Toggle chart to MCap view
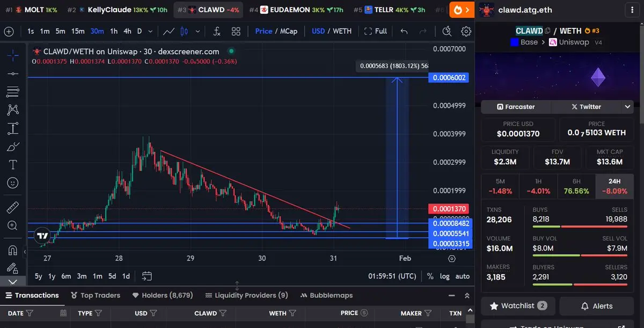Image resolution: width=644 pixels, height=328 pixels. click(289, 31)
